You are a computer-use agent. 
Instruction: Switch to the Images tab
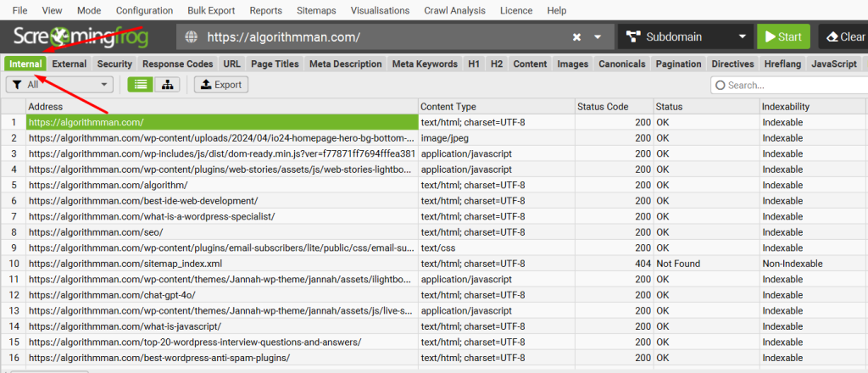coord(573,64)
